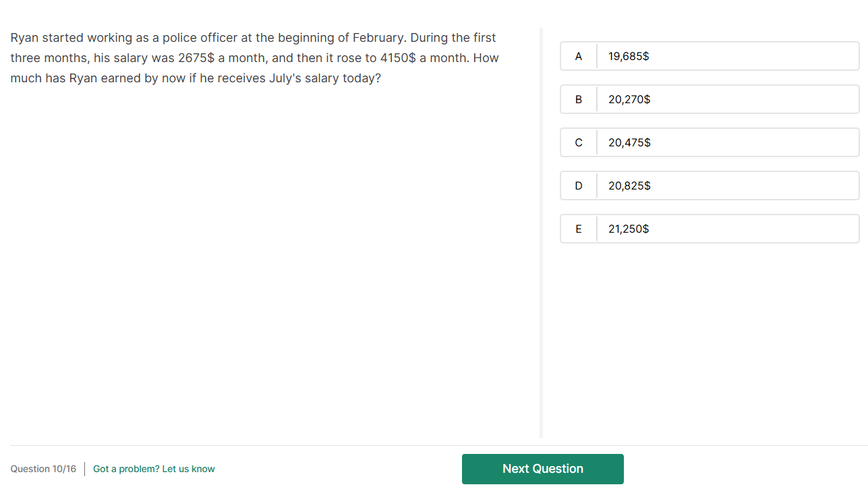Select answer option B letter box
Screen dimensions: 868x489
coord(579,100)
